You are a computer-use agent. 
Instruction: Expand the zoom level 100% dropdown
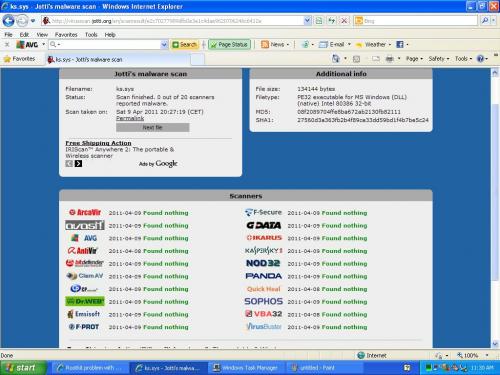tap(487, 355)
